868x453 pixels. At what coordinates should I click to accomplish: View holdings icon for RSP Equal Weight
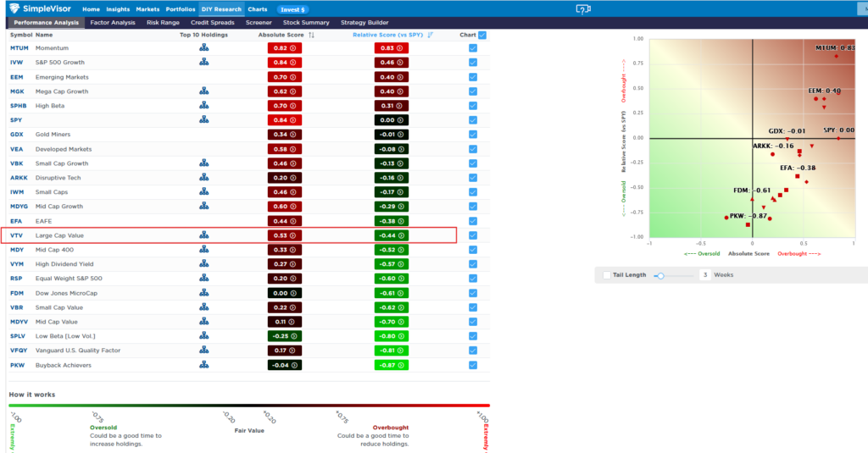point(203,279)
